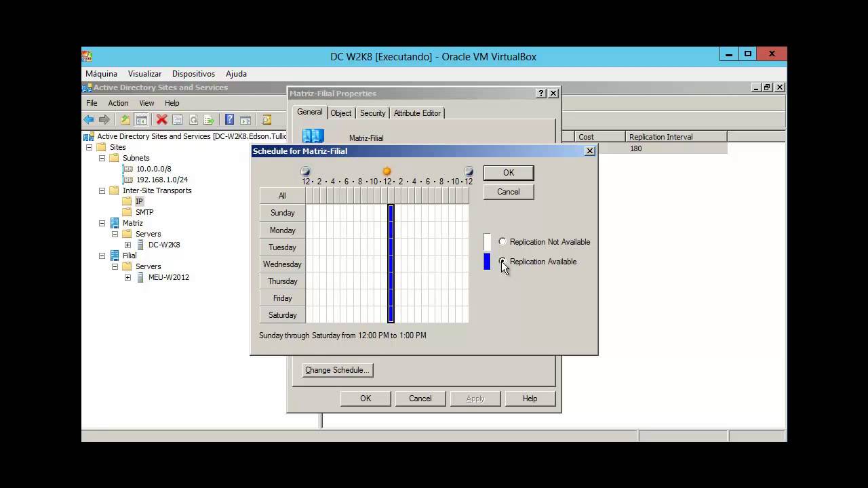868x488 pixels.
Task: Select the Saturday row button
Action: click(282, 315)
